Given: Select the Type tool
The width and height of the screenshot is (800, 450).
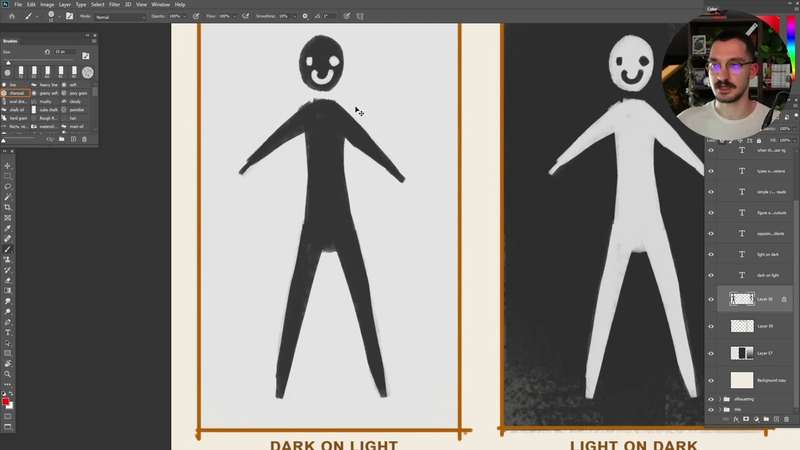Looking at the screenshot, I should click(x=8, y=333).
